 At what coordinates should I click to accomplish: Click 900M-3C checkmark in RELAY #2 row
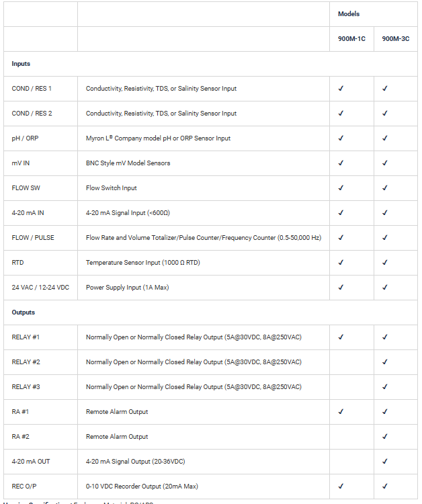click(385, 362)
